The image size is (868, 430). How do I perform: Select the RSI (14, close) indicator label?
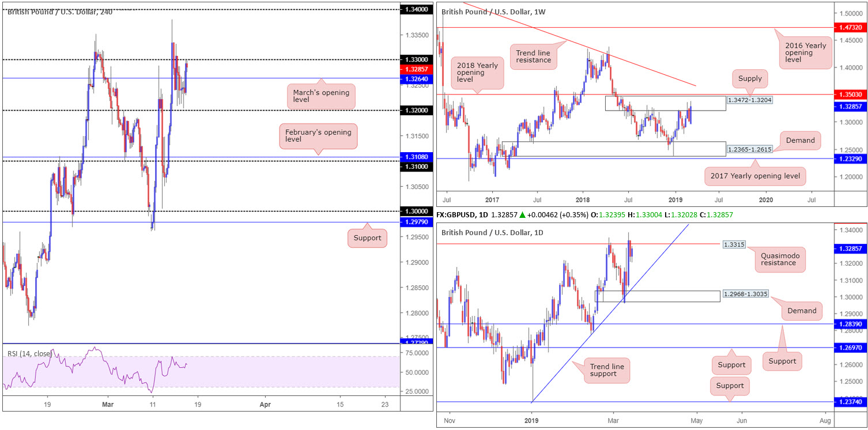pos(30,353)
